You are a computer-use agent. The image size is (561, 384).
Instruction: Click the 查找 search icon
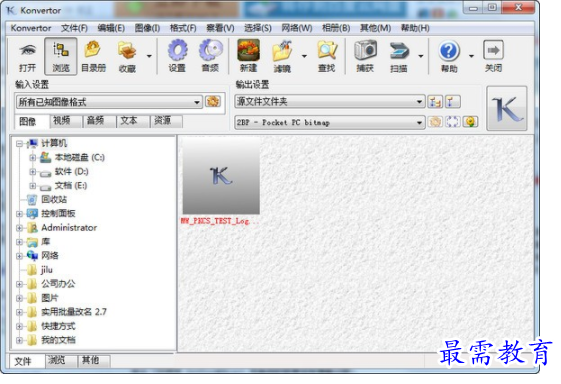click(327, 50)
